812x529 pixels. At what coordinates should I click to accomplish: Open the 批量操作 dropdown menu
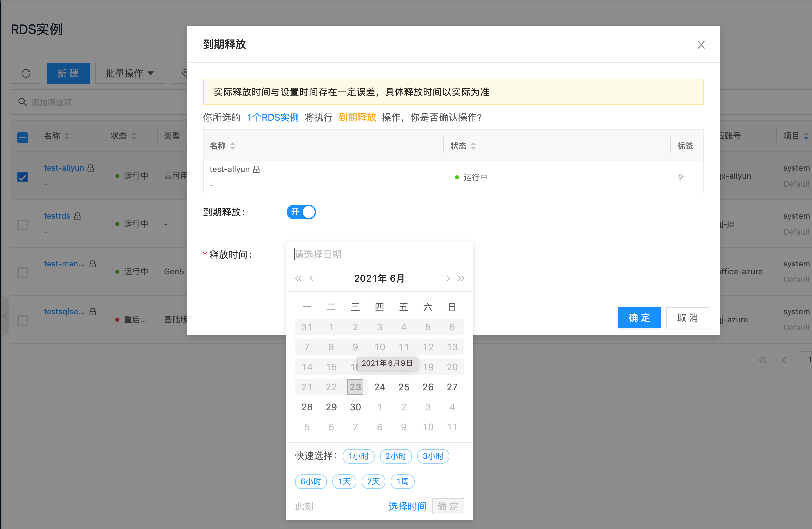[x=130, y=73]
